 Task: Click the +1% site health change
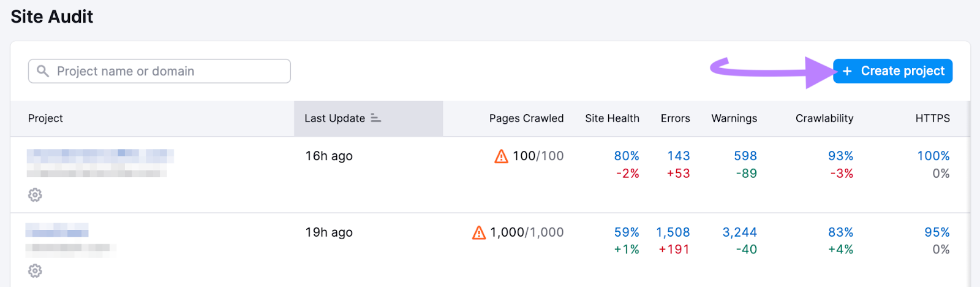point(627,250)
